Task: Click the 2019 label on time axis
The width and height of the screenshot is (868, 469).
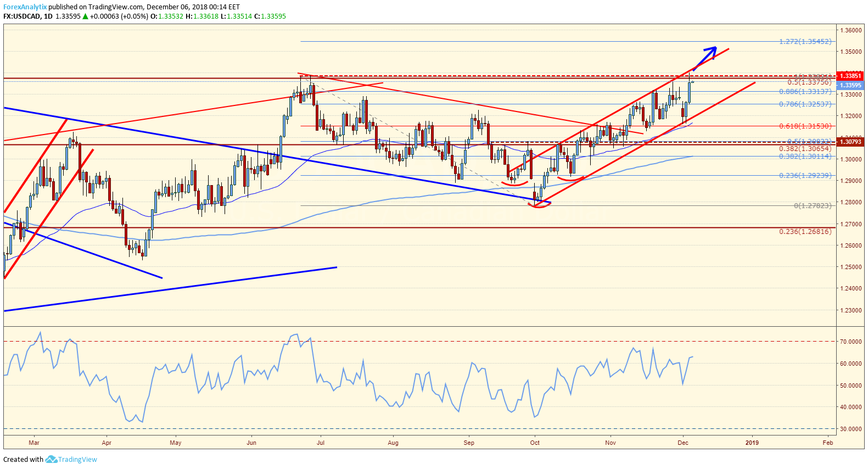Action: tap(752, 443)
